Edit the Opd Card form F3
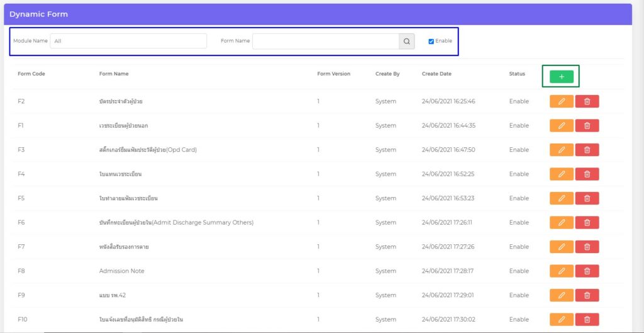Screen dimensions: 644x333 (561, 150)
